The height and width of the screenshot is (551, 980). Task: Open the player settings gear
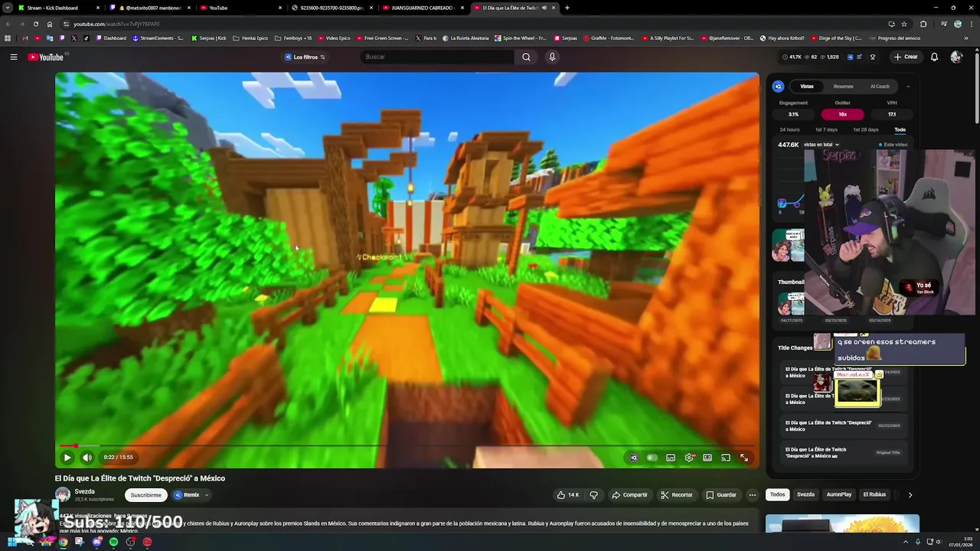tap(689, 458)
